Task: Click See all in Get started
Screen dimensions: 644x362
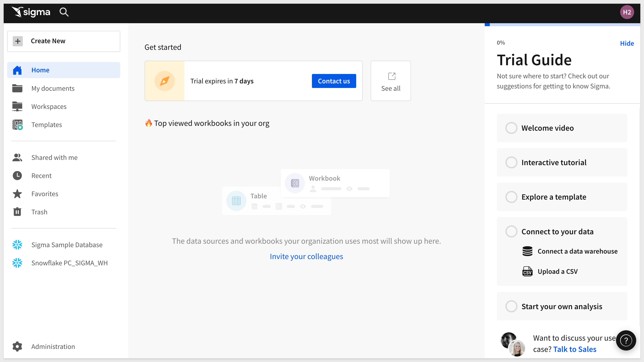Action: [x=390, y=81]
